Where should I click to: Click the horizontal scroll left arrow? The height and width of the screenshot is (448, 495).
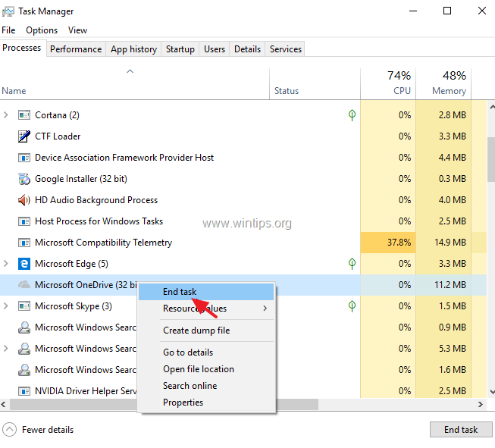4,405
